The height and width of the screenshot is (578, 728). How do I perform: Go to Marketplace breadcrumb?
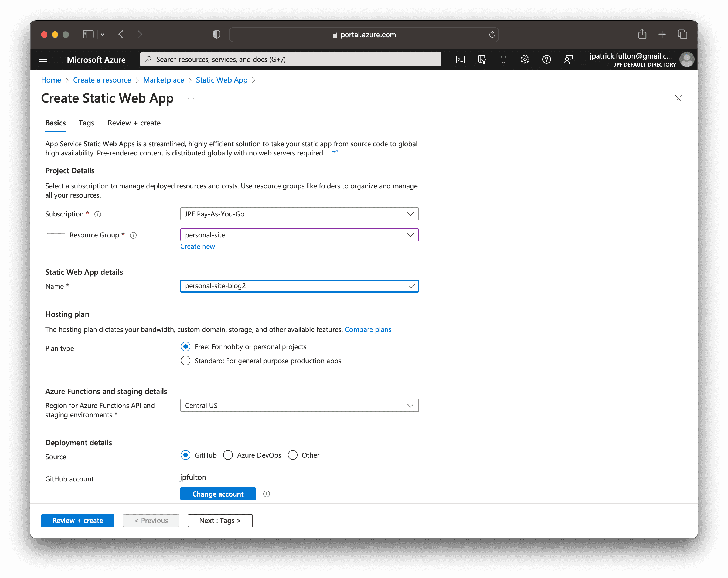tap(164, 80)
